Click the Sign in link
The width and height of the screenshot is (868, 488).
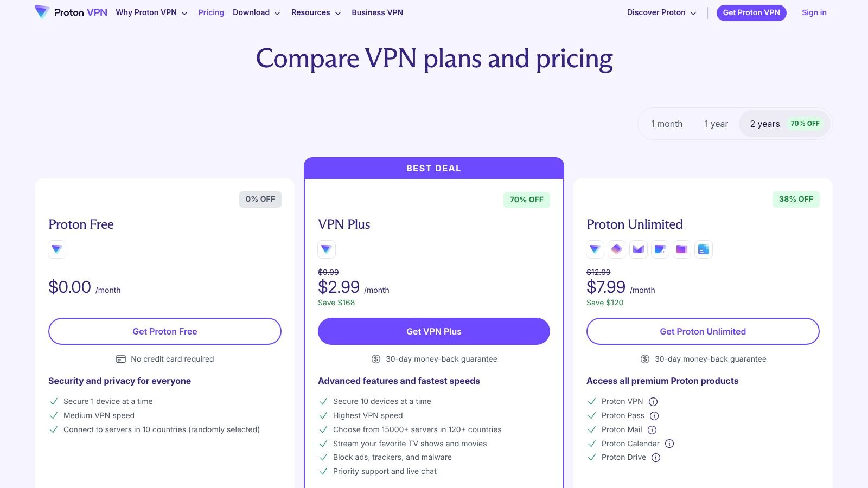pos(813,12)
